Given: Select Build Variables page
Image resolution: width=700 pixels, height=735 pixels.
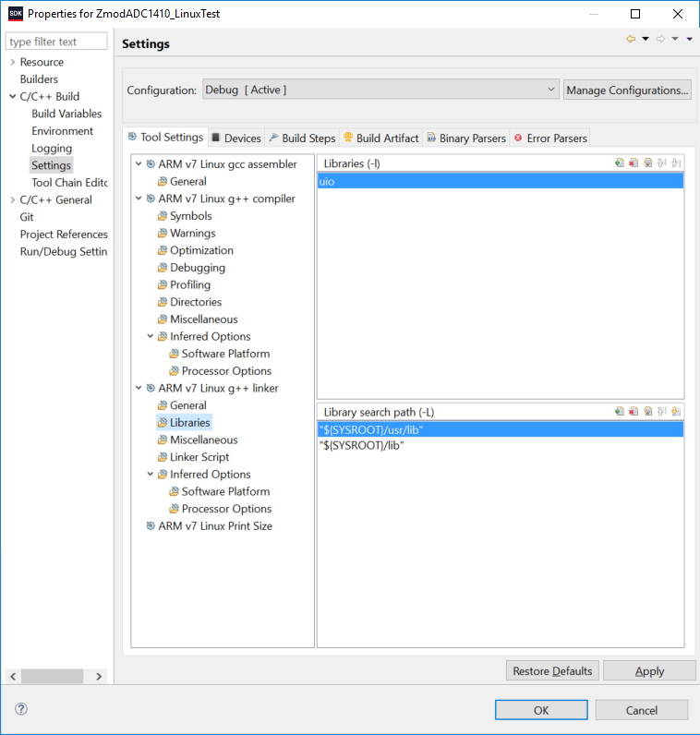Looking at the screenshot, I should 66,114.
